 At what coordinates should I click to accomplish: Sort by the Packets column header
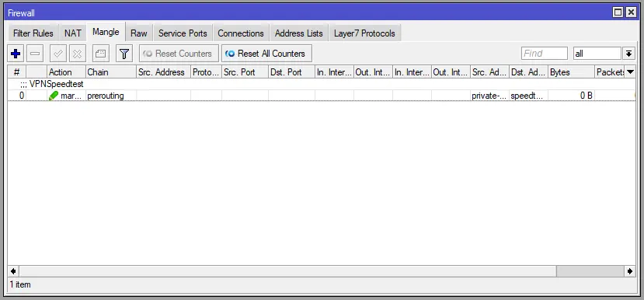(610, 72)
